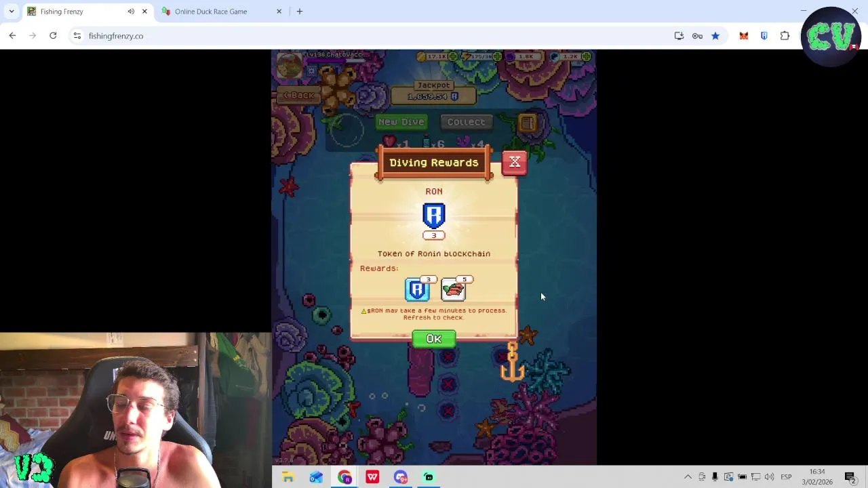Open the Extensions puzzle menu

(x=785, y=36)
